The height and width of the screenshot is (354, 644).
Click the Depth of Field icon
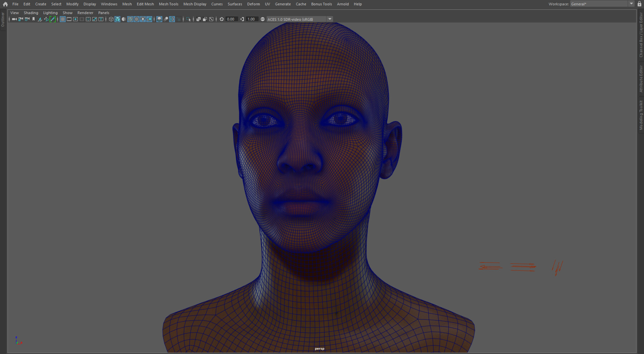point(179,19)
